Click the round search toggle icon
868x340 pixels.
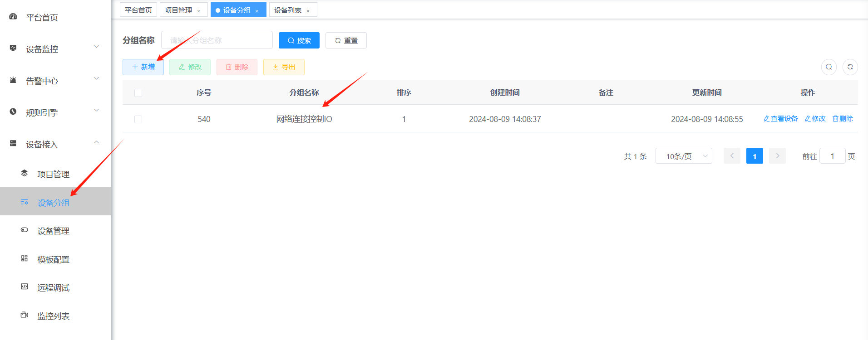(x=829, y=67)
